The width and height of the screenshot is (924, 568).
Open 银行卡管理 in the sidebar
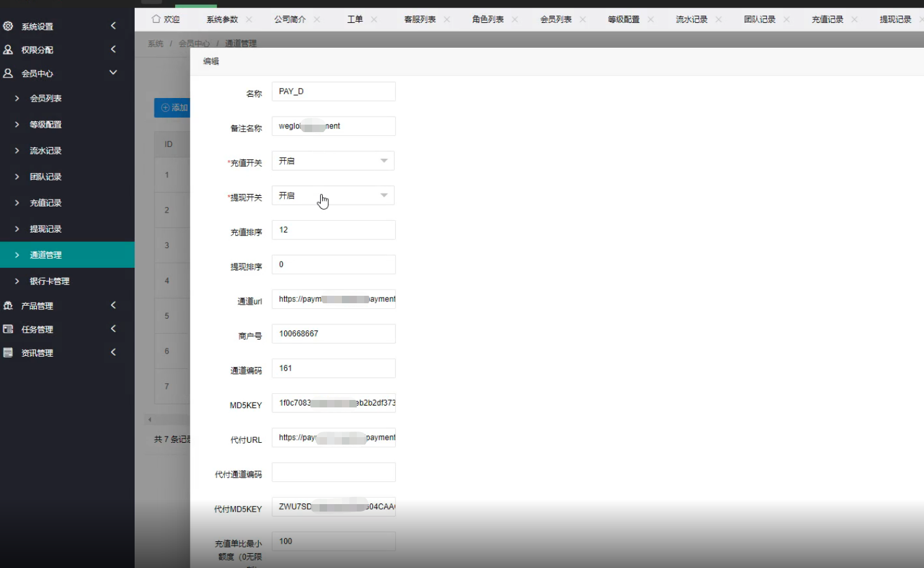tap(50, 281)
